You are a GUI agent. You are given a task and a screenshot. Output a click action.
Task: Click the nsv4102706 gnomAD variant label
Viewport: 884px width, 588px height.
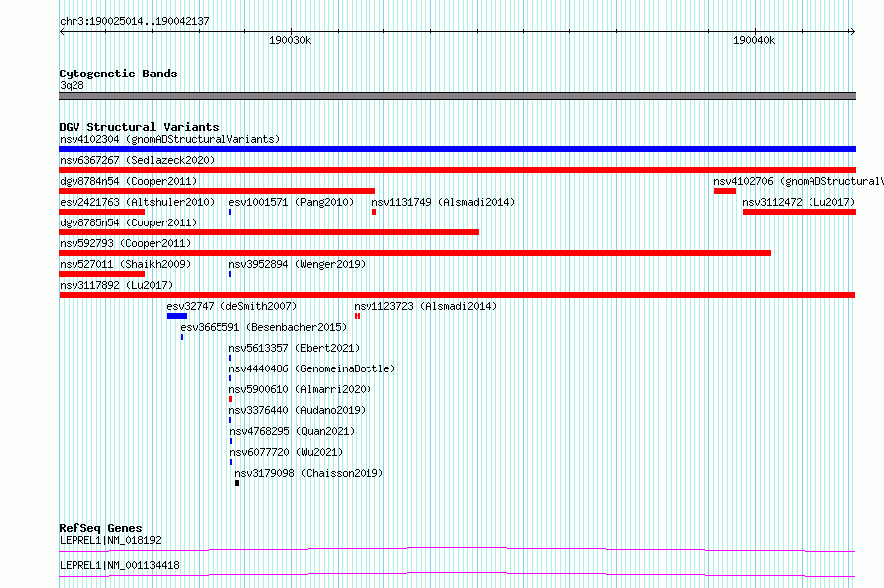tap(799, 181)
